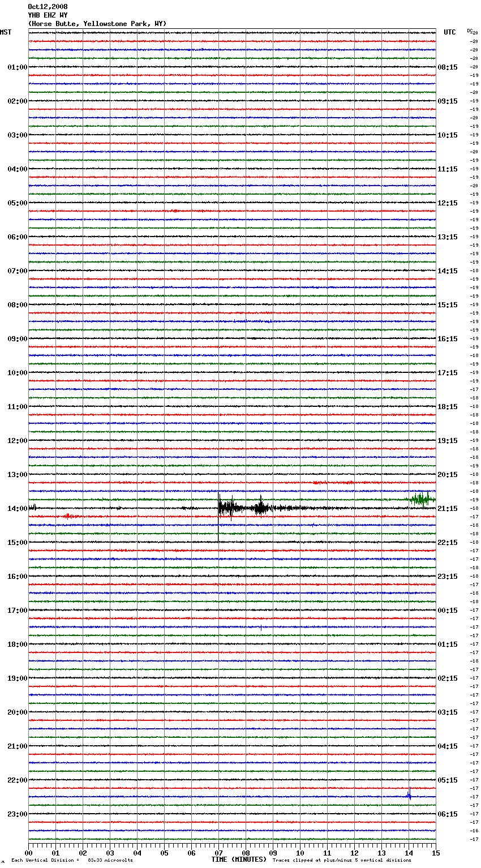Click the TIME (MINUTES) axis label
Screen dimensions: 481x868
(x=239, y=860)
